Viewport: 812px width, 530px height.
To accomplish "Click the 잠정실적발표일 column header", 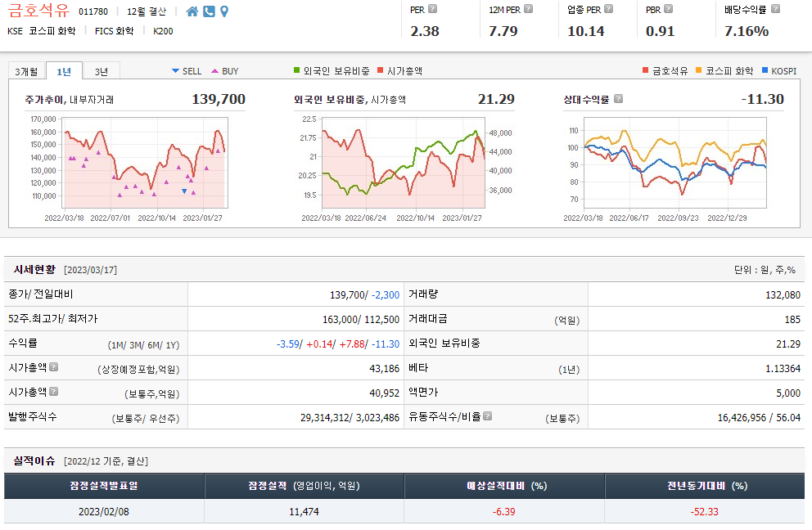I will 104,486.
